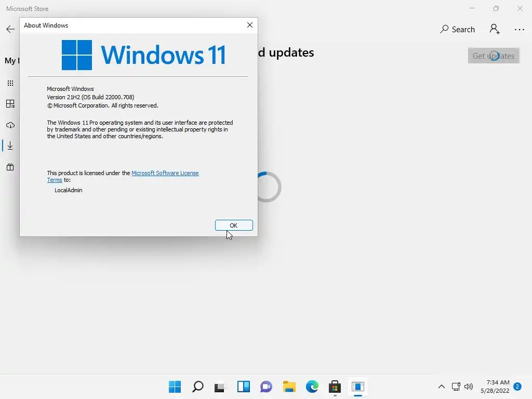The height and width of the screenshot is (399, 532).
Task: Click the Get updates button
Action: [x=494, y=56]
